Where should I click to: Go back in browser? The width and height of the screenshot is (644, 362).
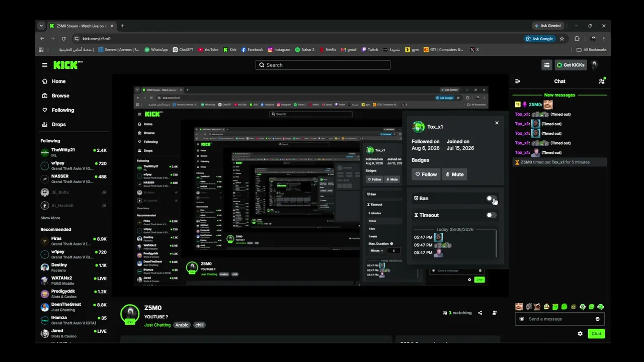[x=42, y=39]
